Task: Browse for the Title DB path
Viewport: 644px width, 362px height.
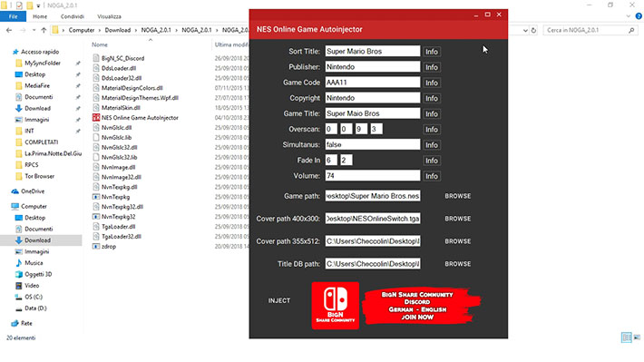Action: (457, 264)
